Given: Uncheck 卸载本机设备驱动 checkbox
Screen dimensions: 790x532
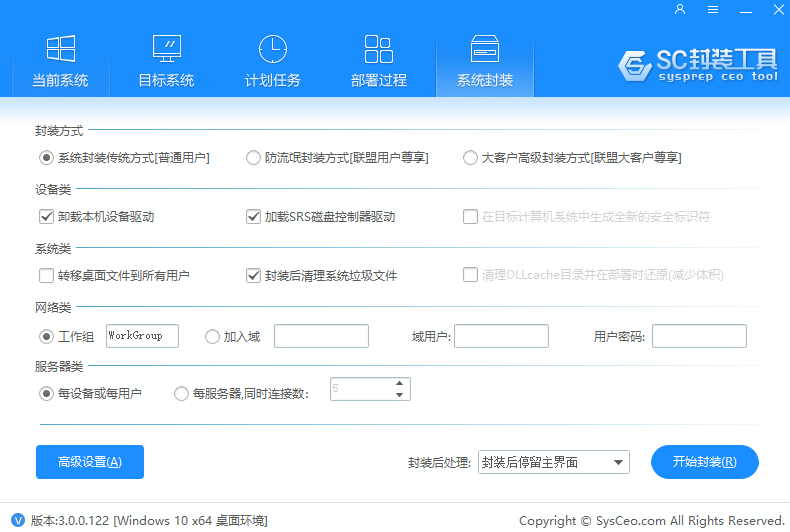Looking at the screenshot, I should click(46, 216).
